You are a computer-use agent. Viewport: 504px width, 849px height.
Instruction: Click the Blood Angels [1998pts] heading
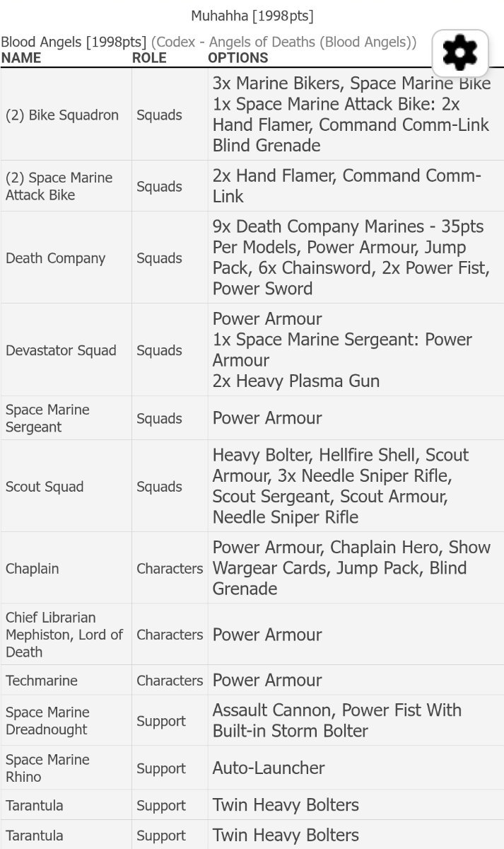coord(74,42)
